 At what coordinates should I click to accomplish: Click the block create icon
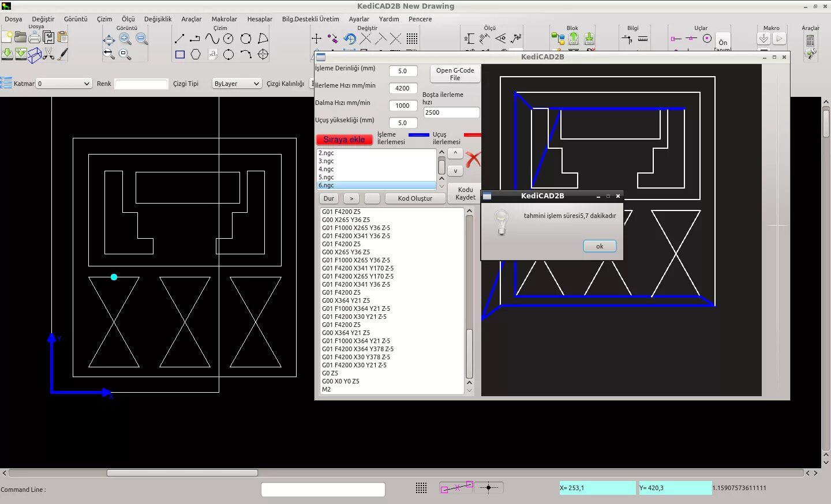[x=558, y=39]
